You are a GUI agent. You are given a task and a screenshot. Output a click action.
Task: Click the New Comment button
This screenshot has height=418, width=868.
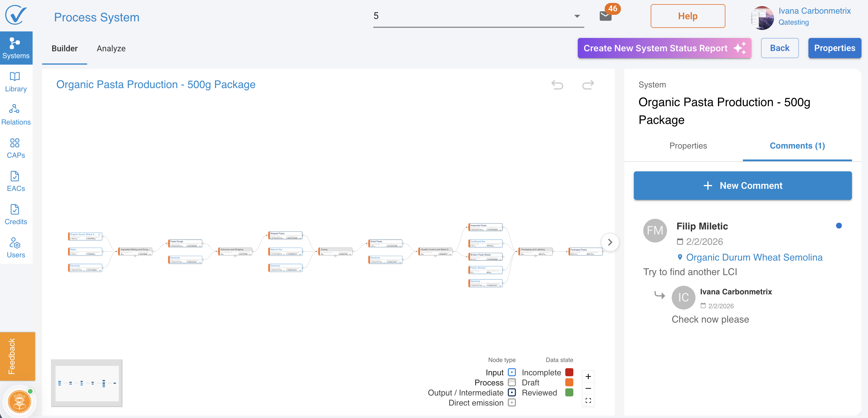click(742, 186)
